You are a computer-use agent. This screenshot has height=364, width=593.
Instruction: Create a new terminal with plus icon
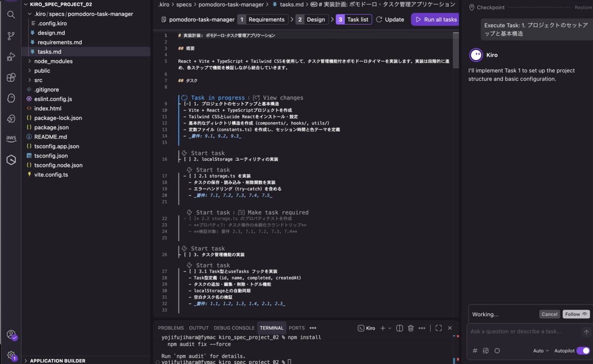click(x=382, y=328)
